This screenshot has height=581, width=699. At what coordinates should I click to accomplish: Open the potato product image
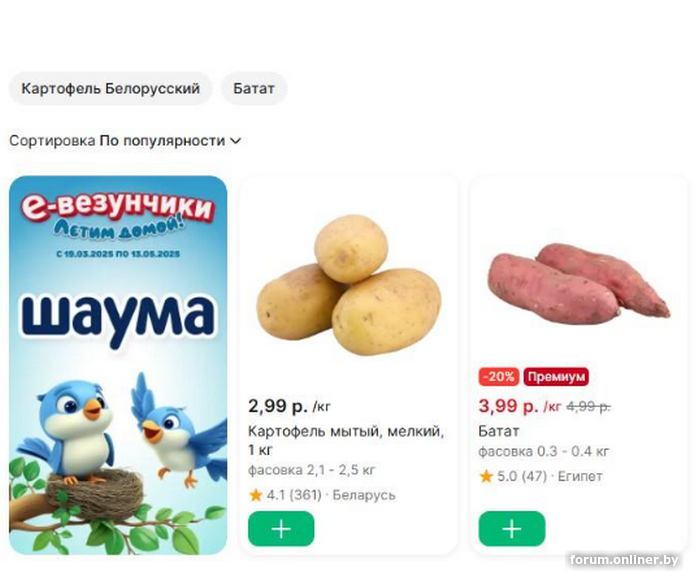(x=349, y=285)
